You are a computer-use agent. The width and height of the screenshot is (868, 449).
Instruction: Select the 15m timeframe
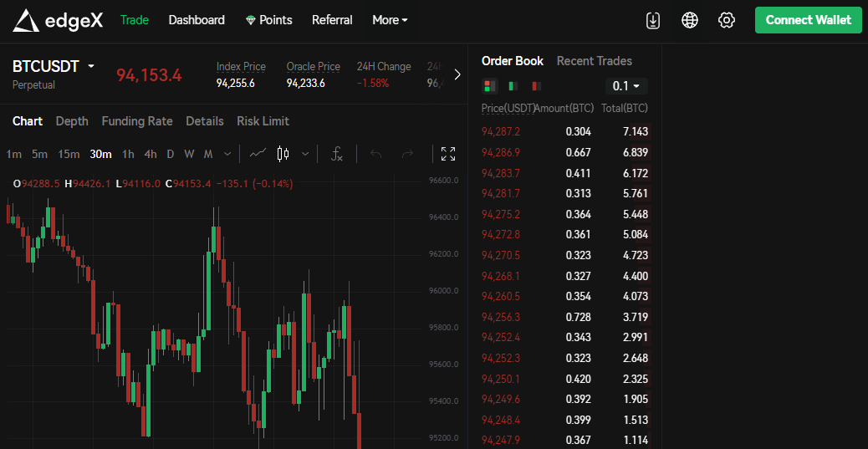pos(69,154)
